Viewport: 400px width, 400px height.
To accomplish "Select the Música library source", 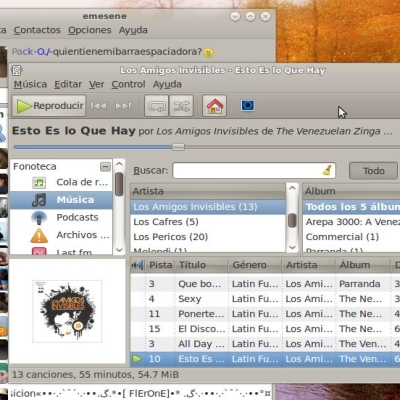I will (x=61, y=200).
